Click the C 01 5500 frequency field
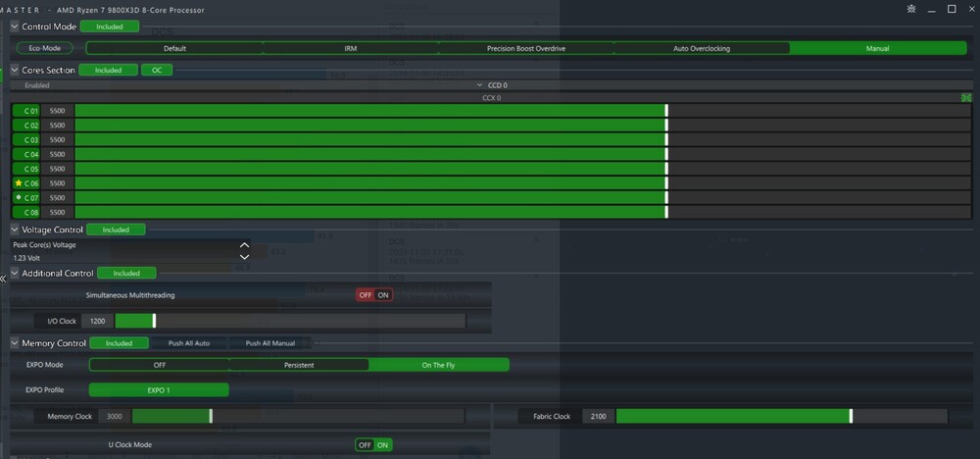 pyautogui.click(x=58, y=111)
